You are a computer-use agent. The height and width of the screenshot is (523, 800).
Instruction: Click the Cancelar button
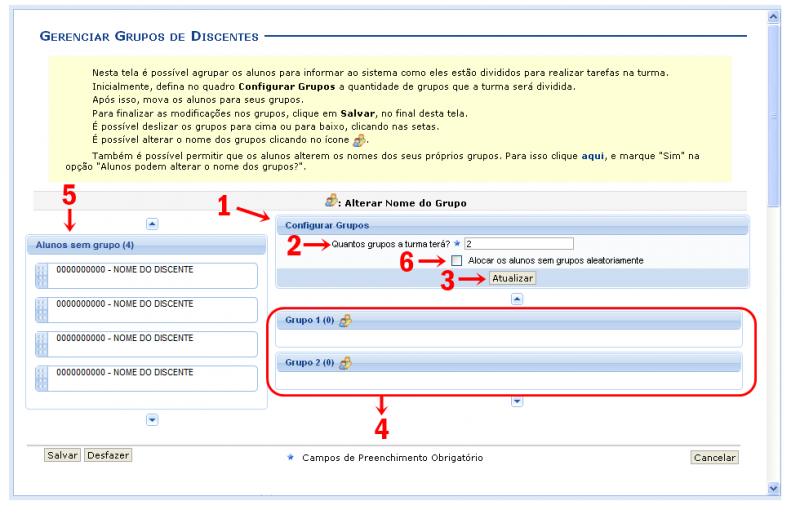coord(714,458)
